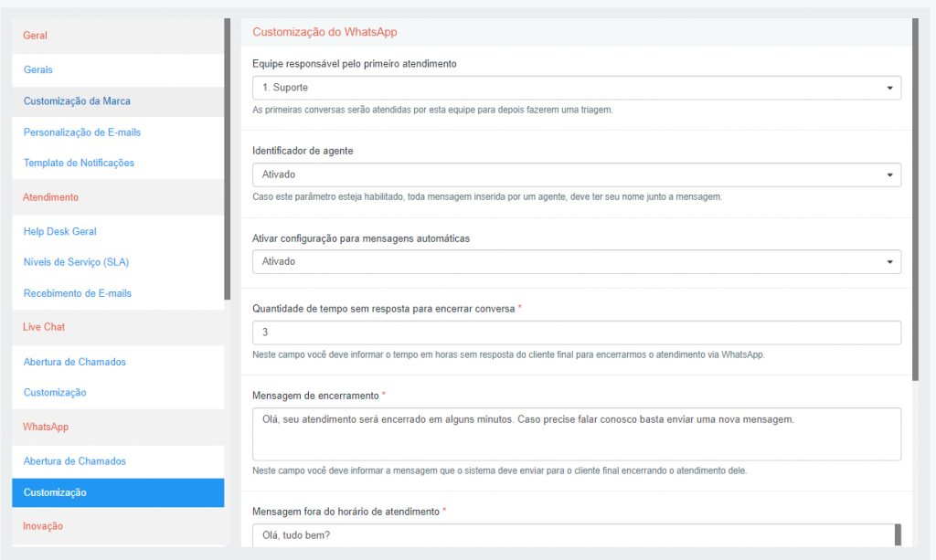Click help text about triagem
This screenshot has width=936, height=560.
[x=432, y=110]
